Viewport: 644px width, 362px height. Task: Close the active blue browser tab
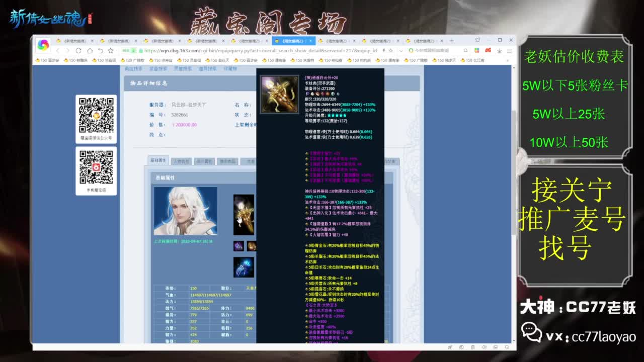(310, 41)
